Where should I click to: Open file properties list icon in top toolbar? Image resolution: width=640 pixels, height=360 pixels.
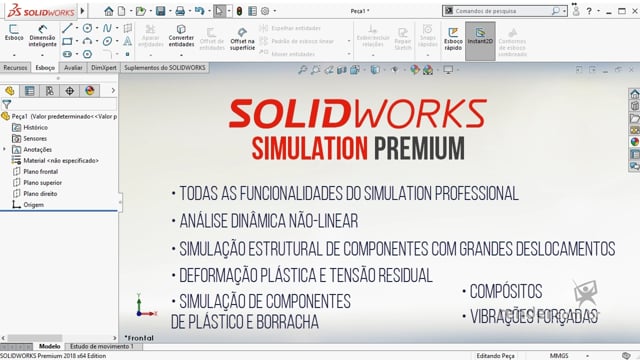pyautogui.click(x=253, y=11)
